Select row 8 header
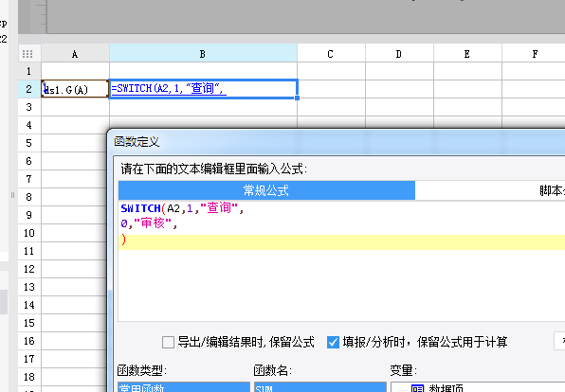Image resolution: width=565 pixels, height=392 pixels. coord(29,197)
